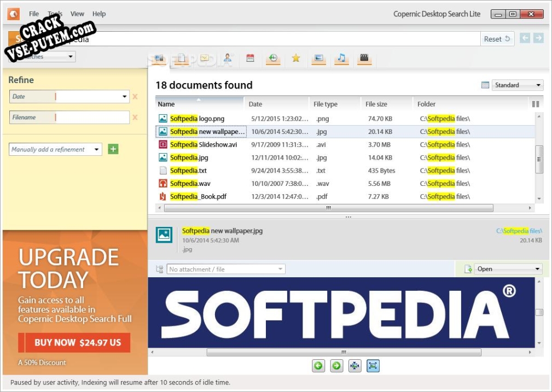Sort results by Folder column
552x392 pixels.
click(x=471, y=104)
